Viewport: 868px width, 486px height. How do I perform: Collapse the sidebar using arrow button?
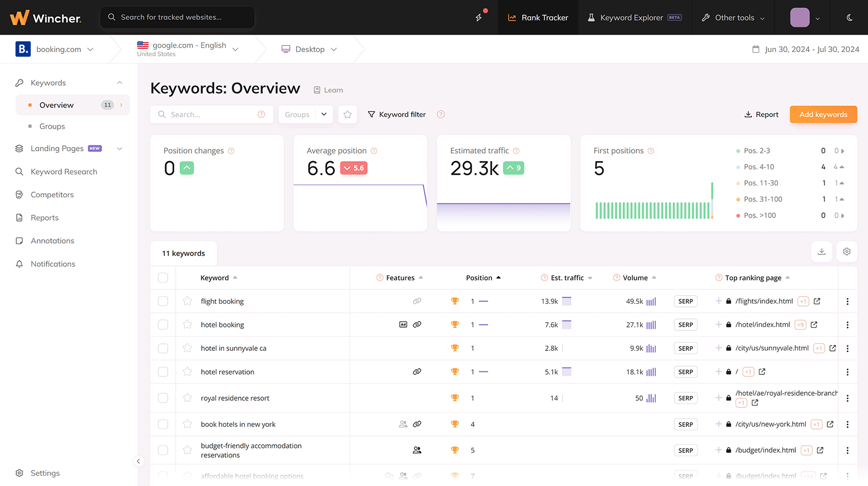(138, 461)
